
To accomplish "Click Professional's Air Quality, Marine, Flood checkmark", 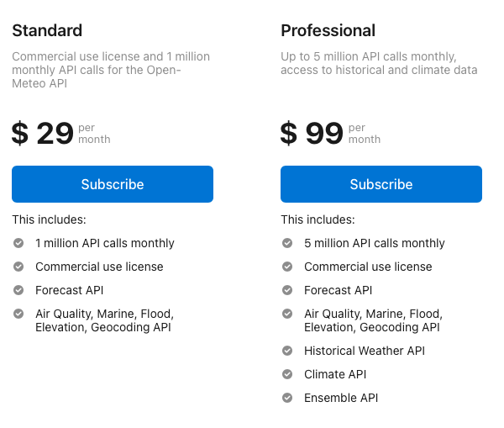I will click(x=287, y=314).
